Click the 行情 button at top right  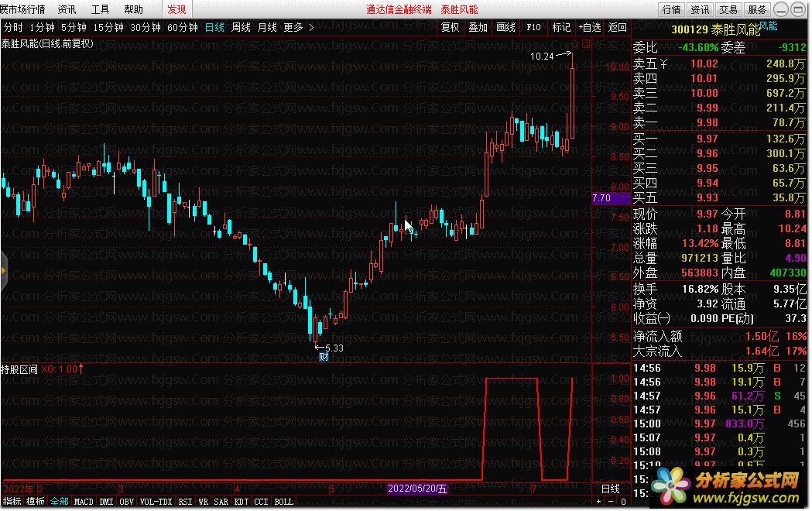point(672,9)
